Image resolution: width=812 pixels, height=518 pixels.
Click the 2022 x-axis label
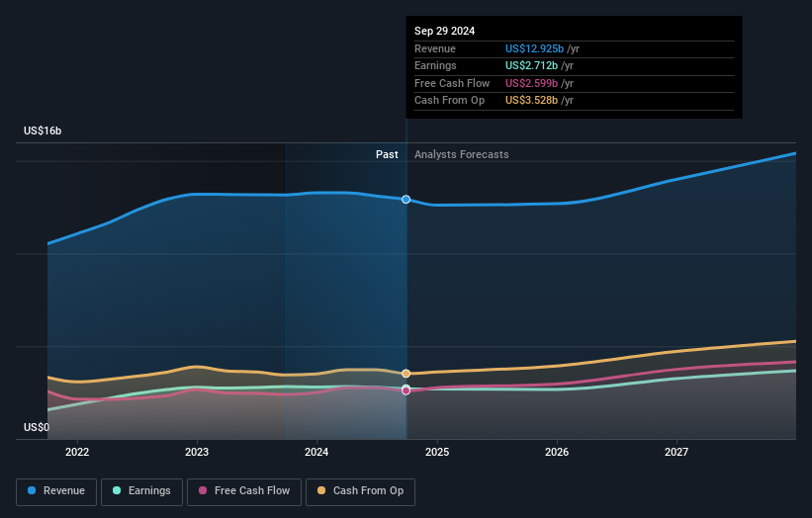(x=77, y=453)
